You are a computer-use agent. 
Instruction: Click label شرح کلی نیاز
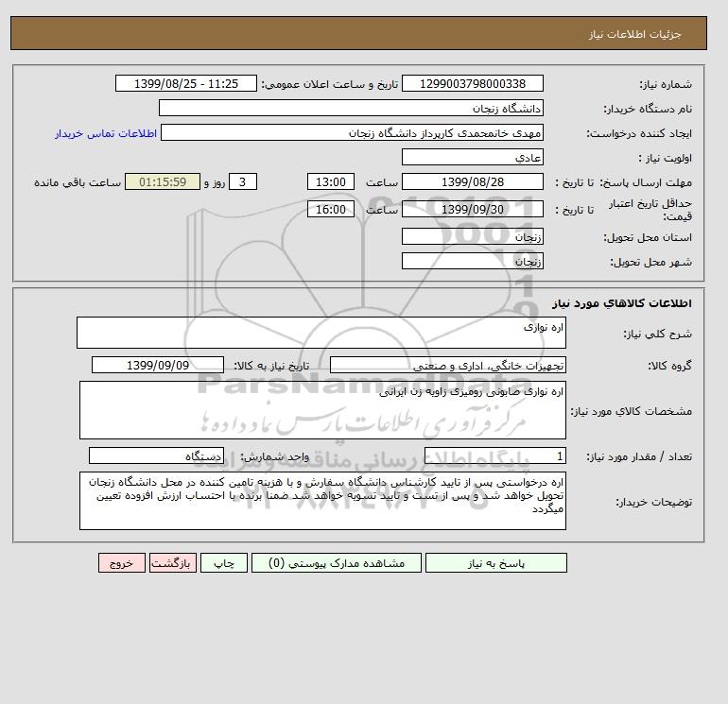point(657,334)
